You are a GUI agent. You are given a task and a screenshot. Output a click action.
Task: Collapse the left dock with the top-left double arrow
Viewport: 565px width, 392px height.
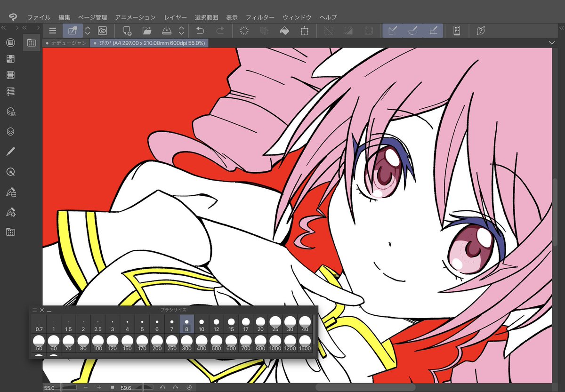(x=4, y=28)
